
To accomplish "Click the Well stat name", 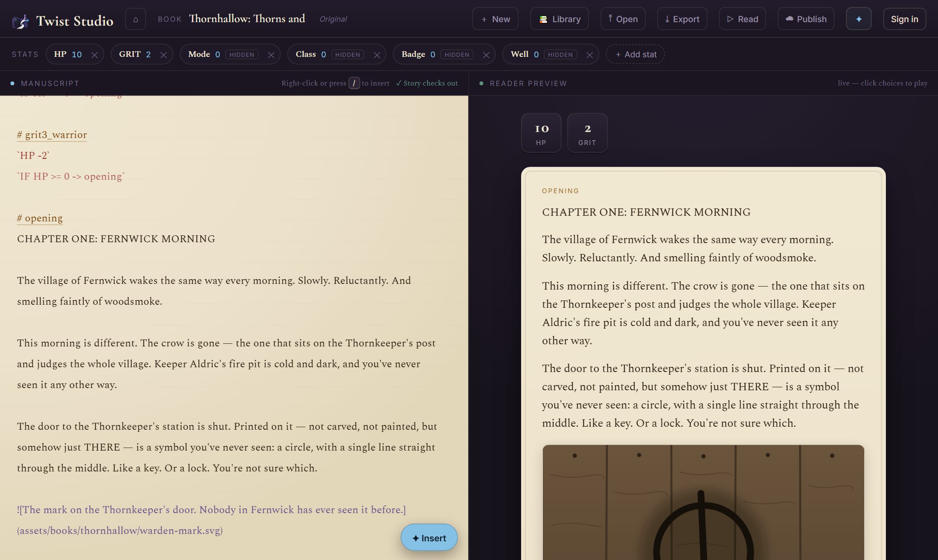I will [519, 54].
